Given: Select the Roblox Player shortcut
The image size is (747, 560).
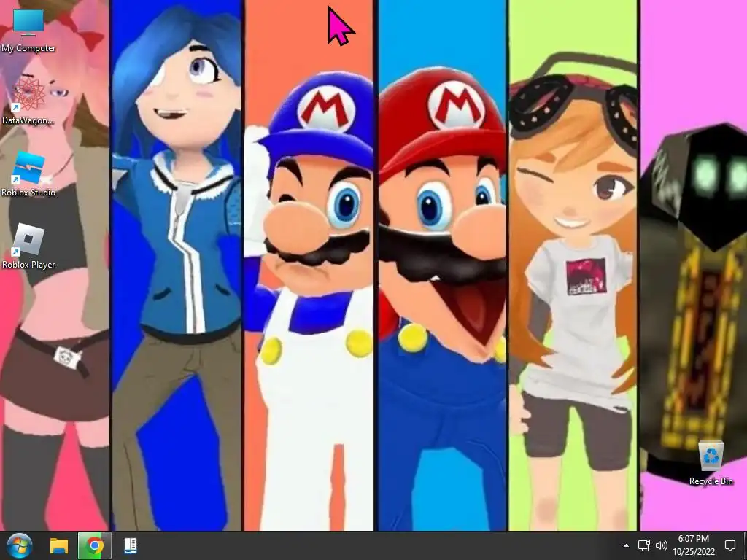Looking at the screenshot, I should pos(28,246).
